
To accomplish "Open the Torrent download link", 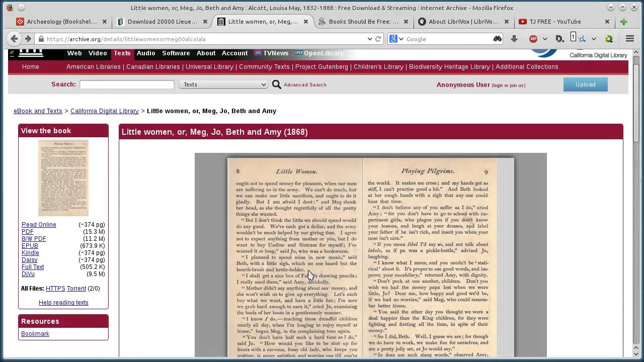I will (76, 289).
